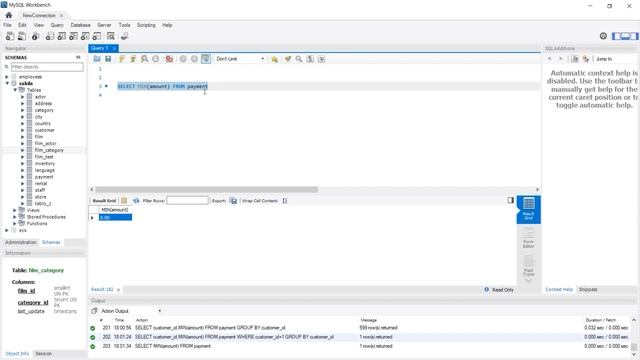Execute statement under cursor icon
This screenshot has width=640, height=360.
pos(133,59)
